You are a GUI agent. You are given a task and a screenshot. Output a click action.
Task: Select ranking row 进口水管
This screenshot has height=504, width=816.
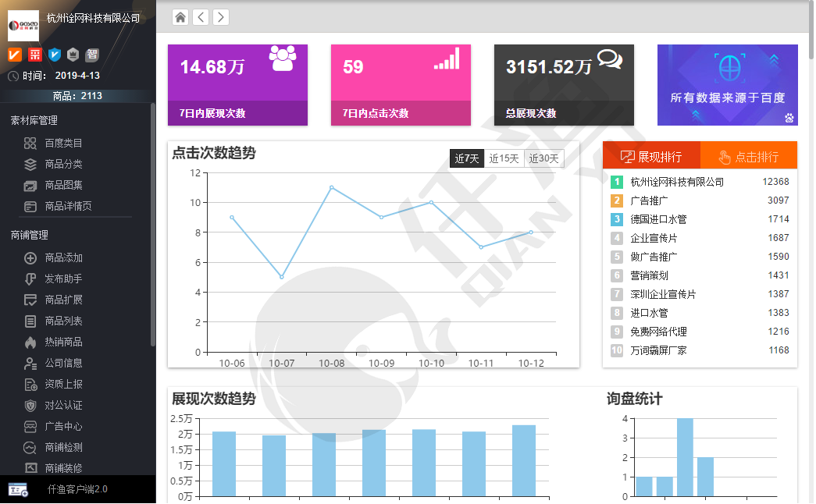click(x=700, y=313)
